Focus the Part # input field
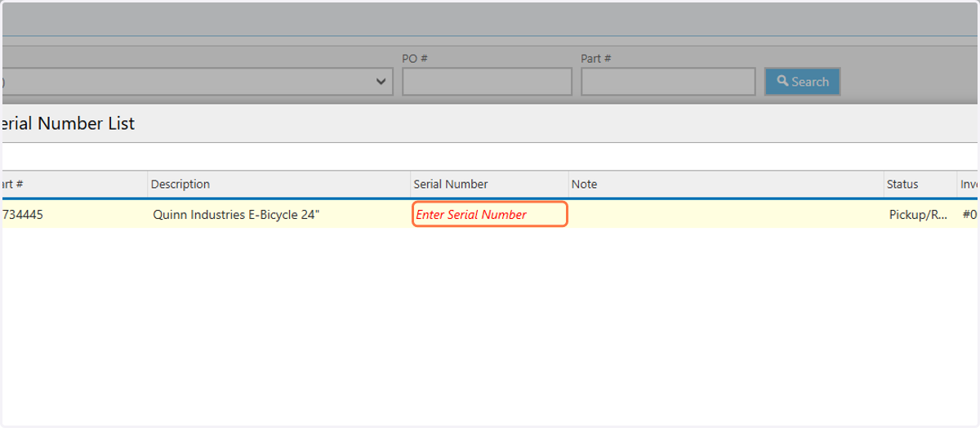Screen dimensions: 980x428 (x=668, y=82)
